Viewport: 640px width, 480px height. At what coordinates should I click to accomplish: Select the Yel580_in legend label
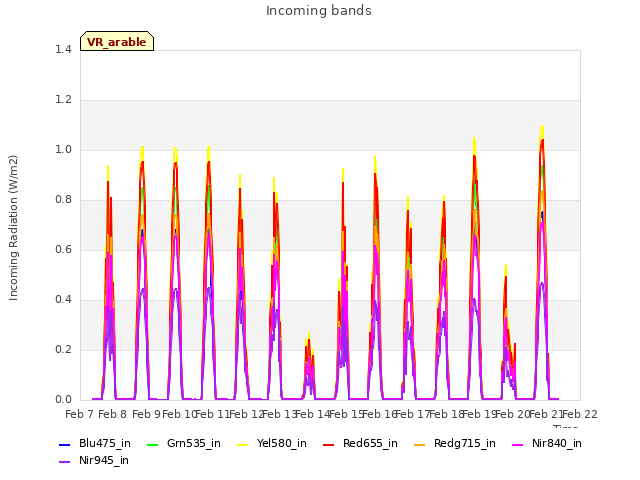click(282, 444)
